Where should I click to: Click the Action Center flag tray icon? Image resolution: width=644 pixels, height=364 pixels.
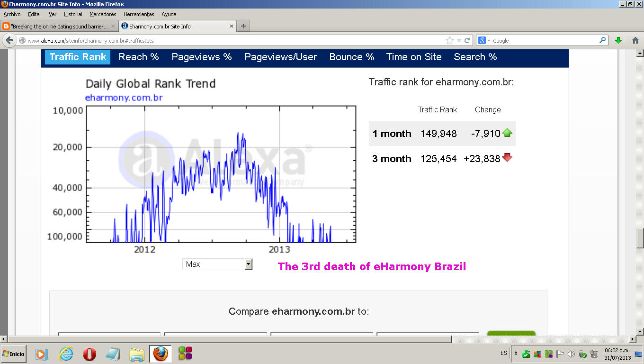coord(560,354)
